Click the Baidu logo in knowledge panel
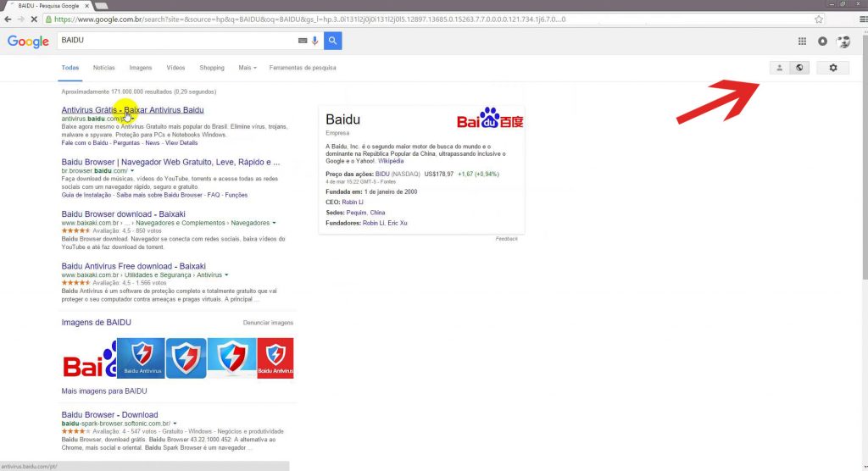Viewport: 868px width, 471px height. tap(490, 118)
